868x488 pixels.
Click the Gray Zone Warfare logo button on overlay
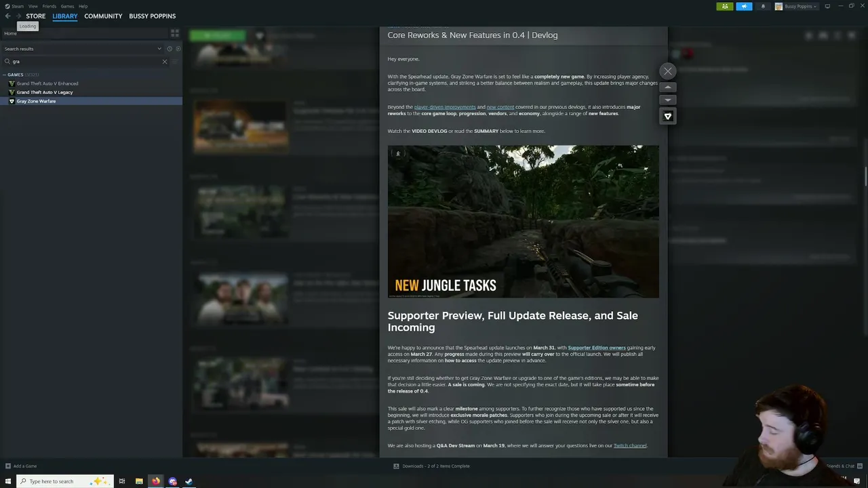(x=668, y=116)
